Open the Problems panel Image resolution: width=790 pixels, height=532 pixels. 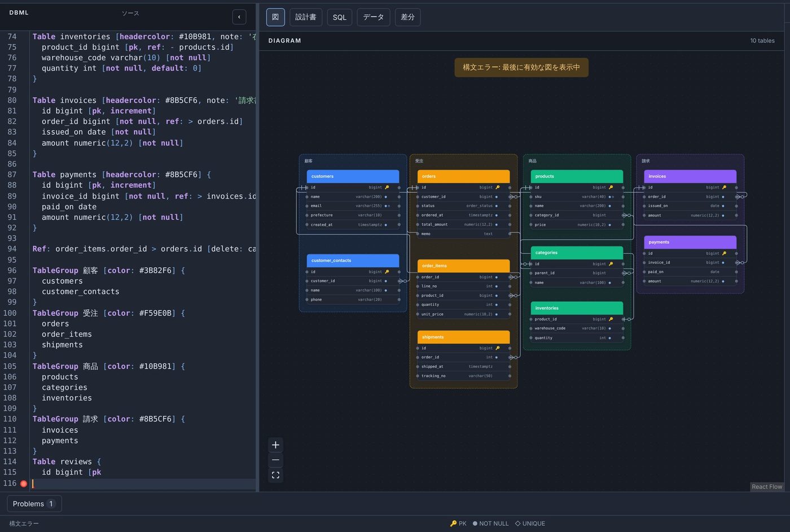34,504
